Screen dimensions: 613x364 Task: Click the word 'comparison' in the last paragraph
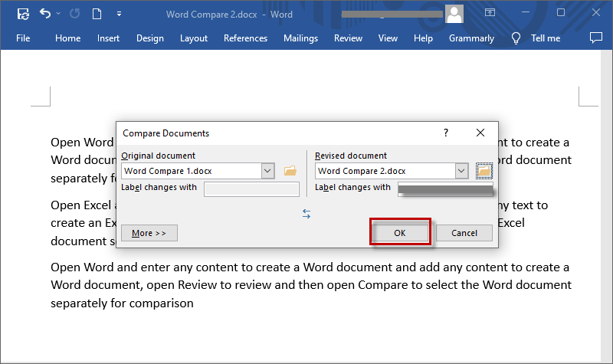(162, 303)
